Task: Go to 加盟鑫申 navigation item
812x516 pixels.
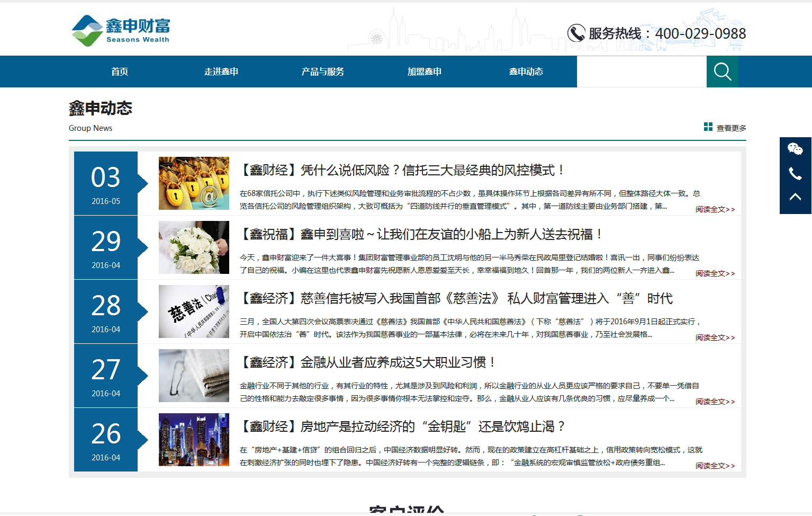Action: pyautogui.click(x=425, y=72)
